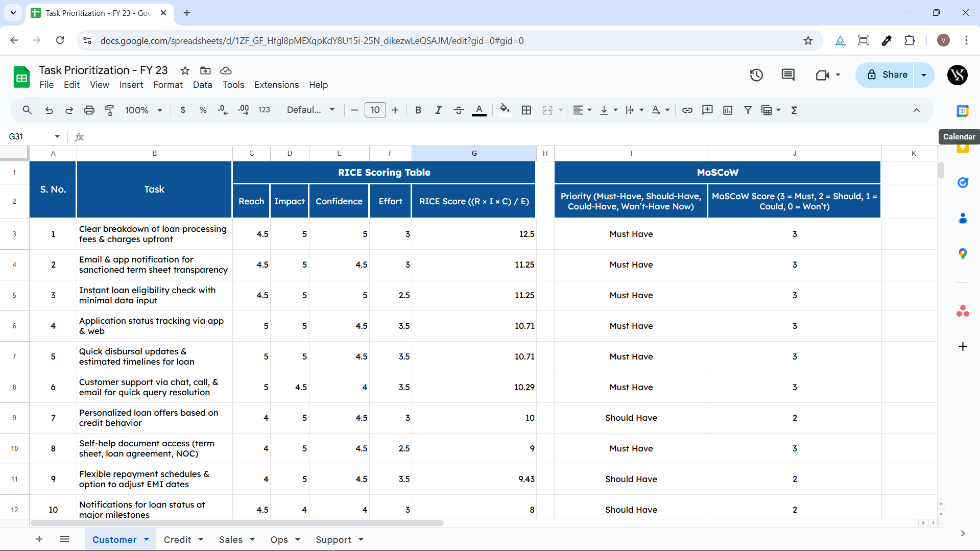Toggle bold formatting
Image resolution: width=980 pixels, height=551 pixels.
(418, 110)
